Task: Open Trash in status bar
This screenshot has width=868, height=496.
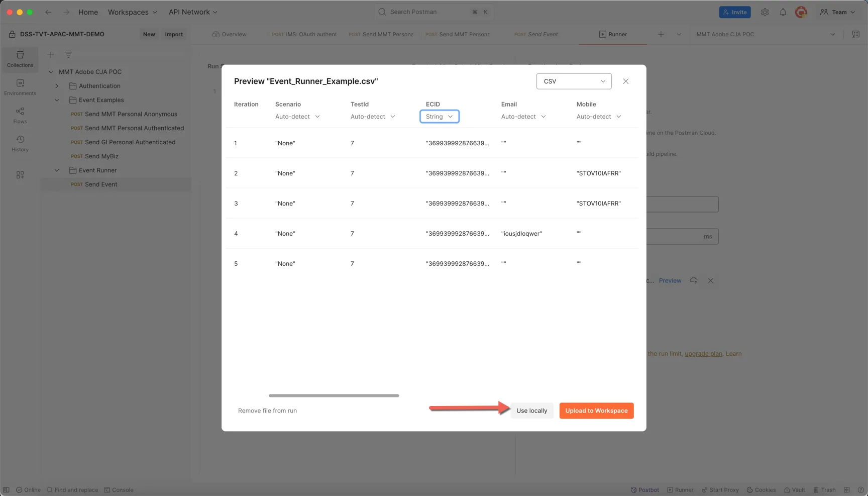Action: click(x=824, y=490)
